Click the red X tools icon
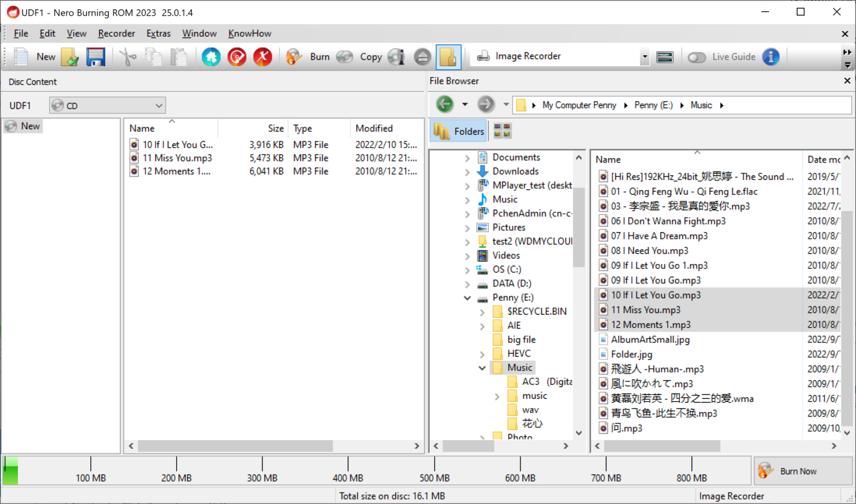The width and height of the screenshot is (856, 504). pyautogui.click(x=262, y=57)
